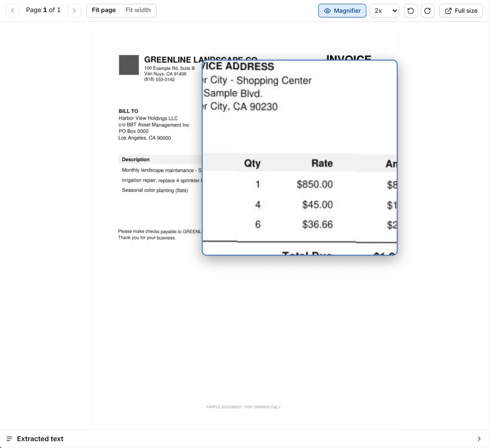
Task: Click the Thank you for your business note
Action: (147, 238)
